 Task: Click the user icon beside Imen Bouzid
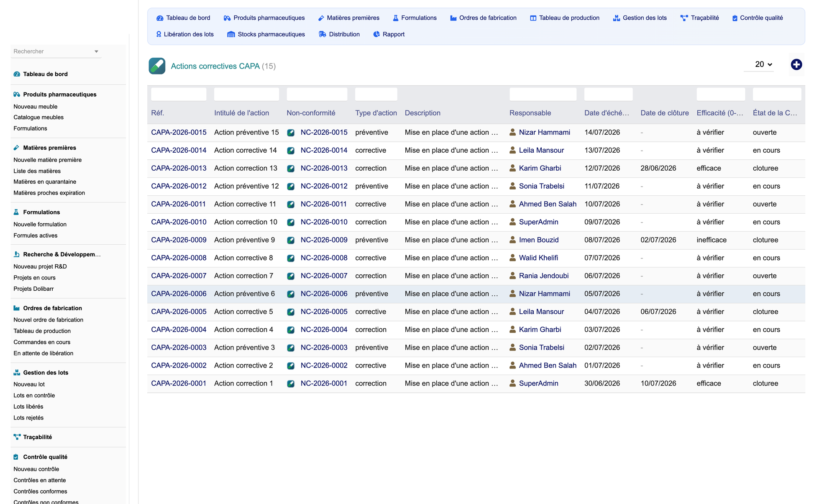pyautogui.click(x=512, y=240)
